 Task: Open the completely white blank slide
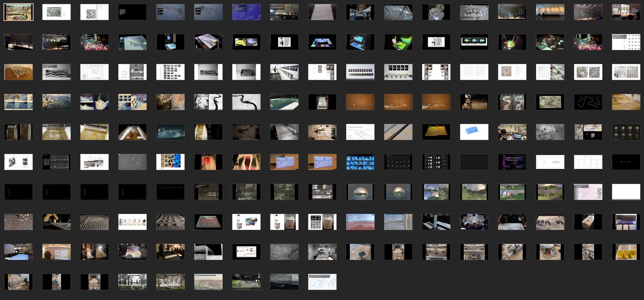(x=626, y=192)
